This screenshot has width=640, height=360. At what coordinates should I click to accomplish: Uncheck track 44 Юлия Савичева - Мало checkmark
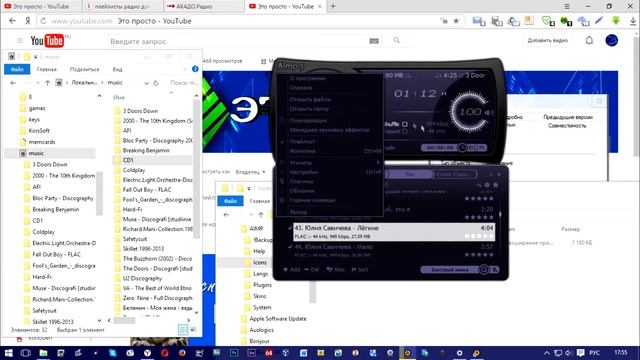click(290, 247)
